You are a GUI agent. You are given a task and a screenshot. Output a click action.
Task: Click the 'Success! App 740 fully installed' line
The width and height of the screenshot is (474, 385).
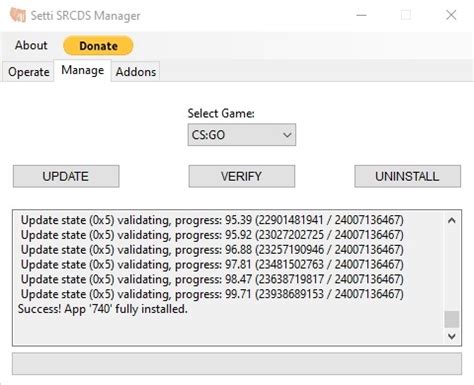[103, 309]
